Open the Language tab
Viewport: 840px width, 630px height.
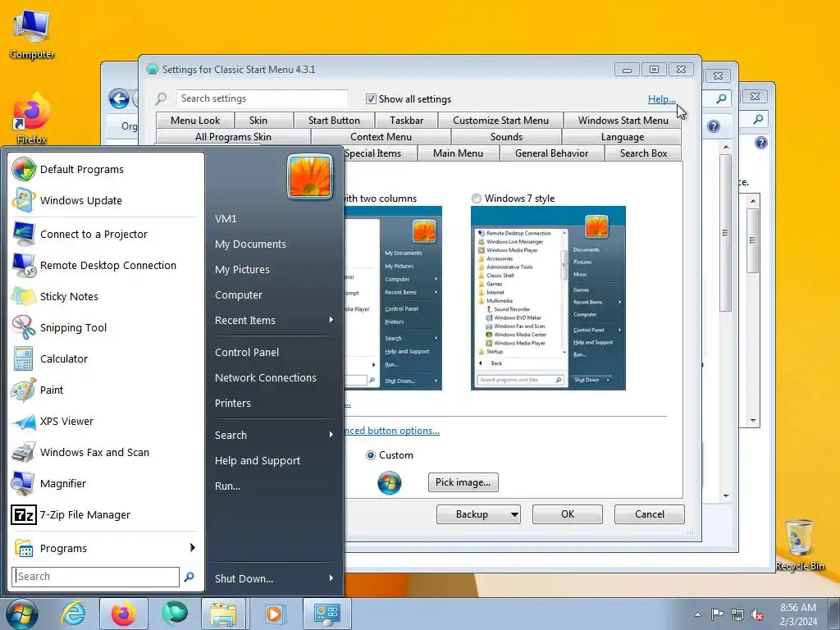click(x=623, y=137)
